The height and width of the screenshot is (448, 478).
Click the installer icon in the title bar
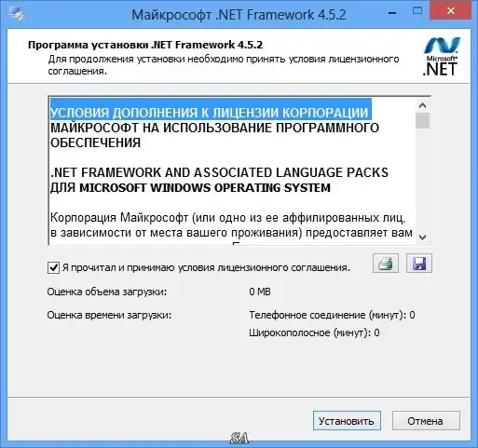(16, 14)
